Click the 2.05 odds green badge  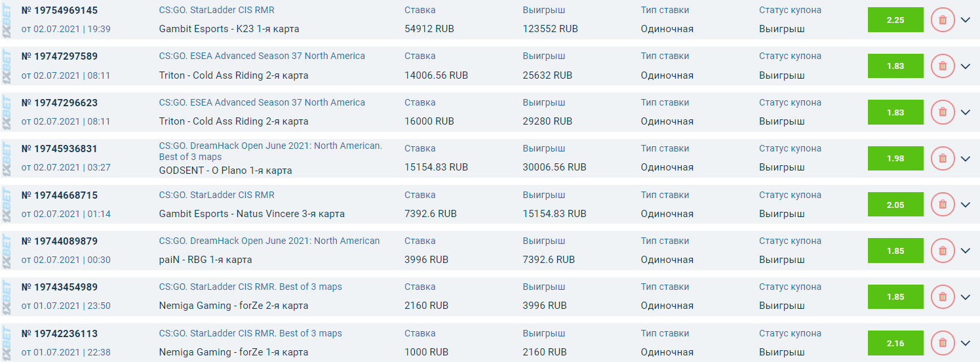pos(895,205)
